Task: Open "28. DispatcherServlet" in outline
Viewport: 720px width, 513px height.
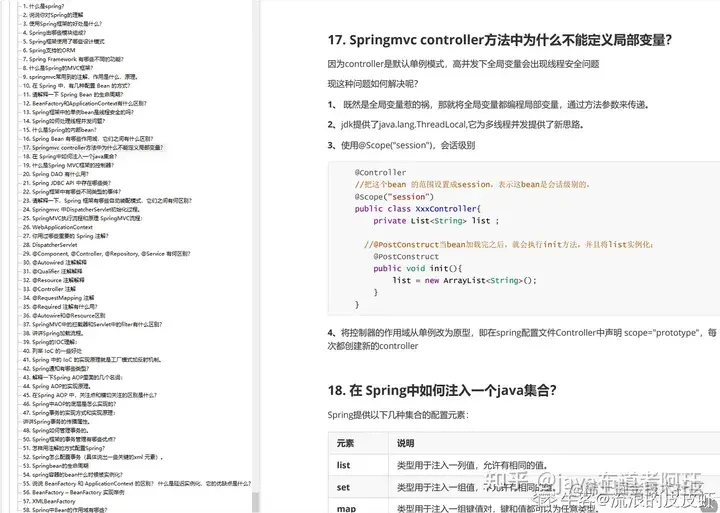Action: tap(50, 245)
